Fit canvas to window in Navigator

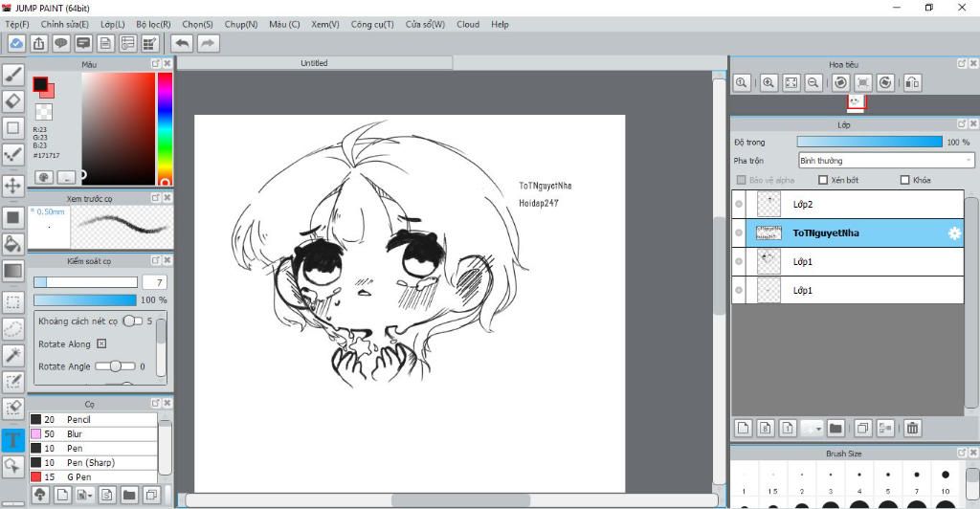tap(791, 82)
